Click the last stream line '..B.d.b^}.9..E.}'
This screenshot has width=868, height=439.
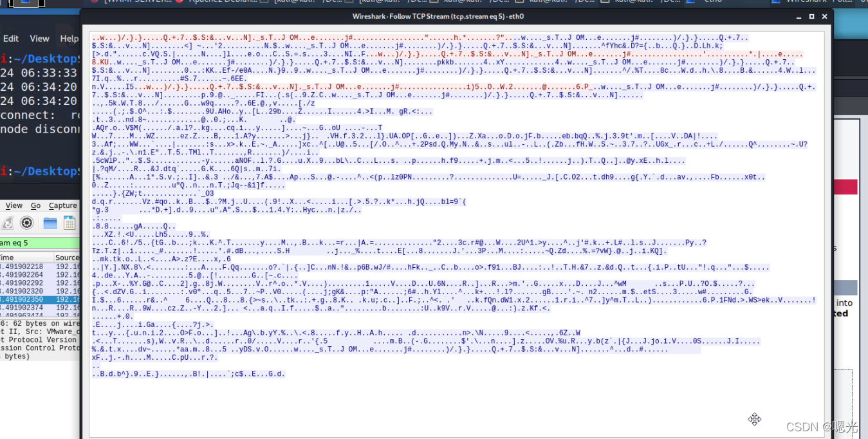click(x=188, y=374)
